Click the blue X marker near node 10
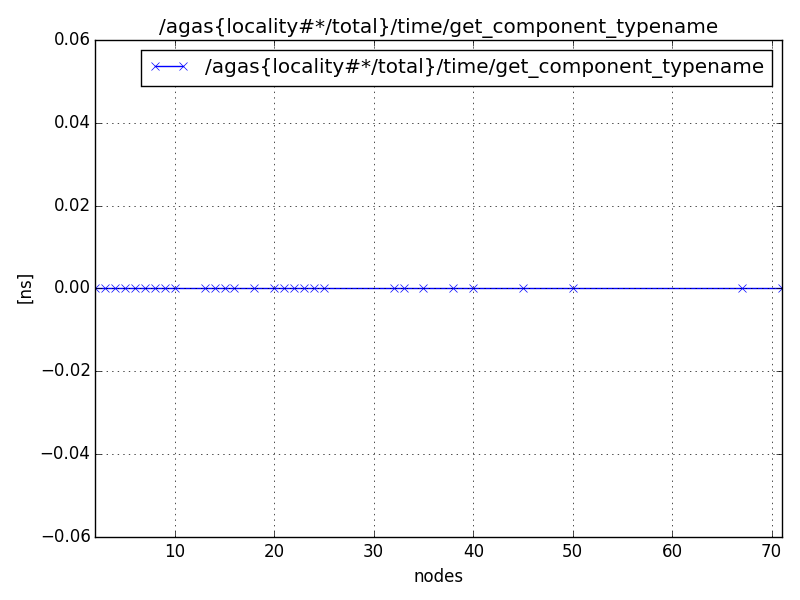Image resolution: width=800 pixels, height=600 pixels. coord(175,288)
